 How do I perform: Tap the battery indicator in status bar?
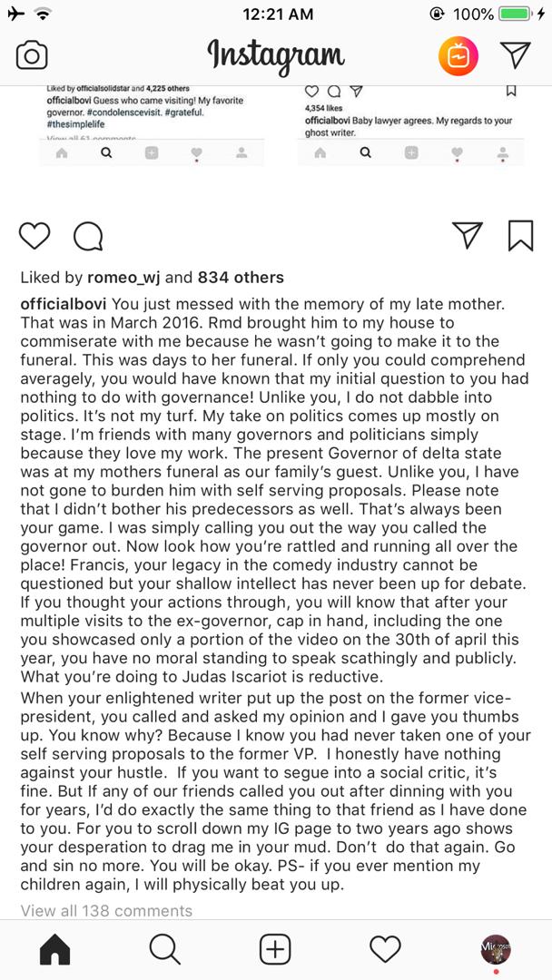515,15
